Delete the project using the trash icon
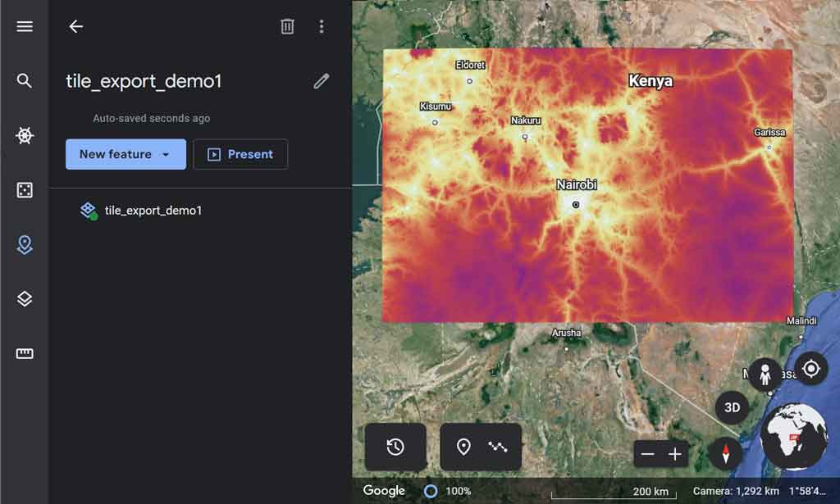 pyautogui.click(x=287, y=25)
